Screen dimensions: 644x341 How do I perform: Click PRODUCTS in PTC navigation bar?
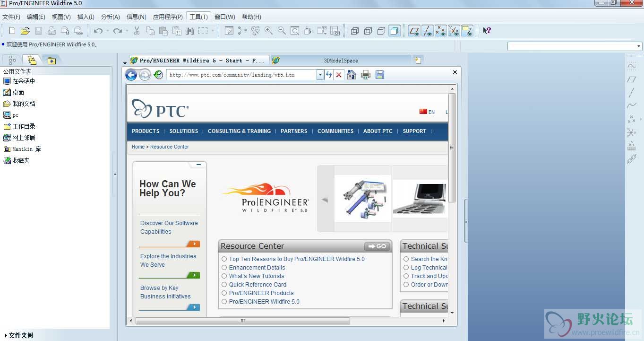click(146, 131)
